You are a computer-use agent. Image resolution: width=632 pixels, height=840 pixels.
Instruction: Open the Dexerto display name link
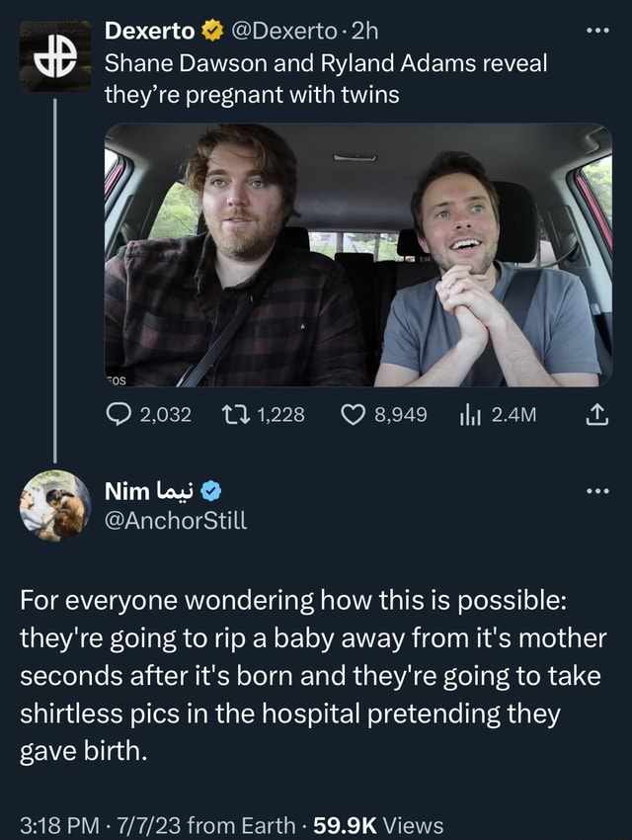[x=149, y=32]
